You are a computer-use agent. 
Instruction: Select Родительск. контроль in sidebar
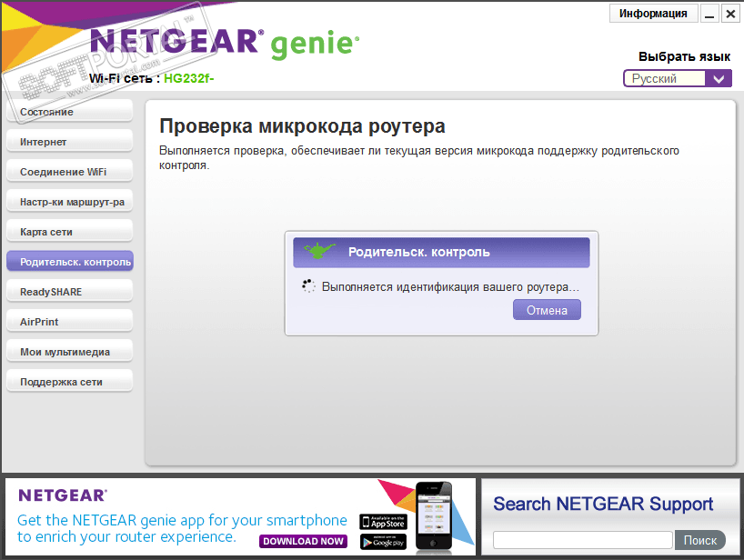pyautogui.click(x=70, y=261)
